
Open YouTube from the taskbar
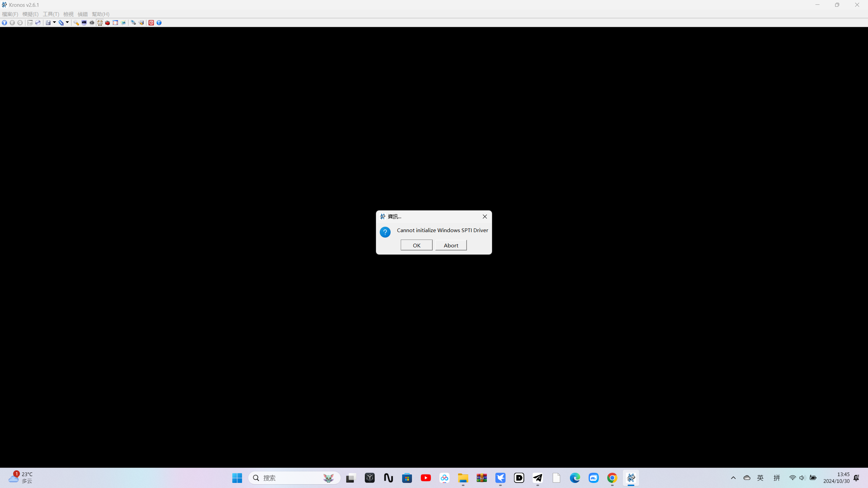click(426, 478)
